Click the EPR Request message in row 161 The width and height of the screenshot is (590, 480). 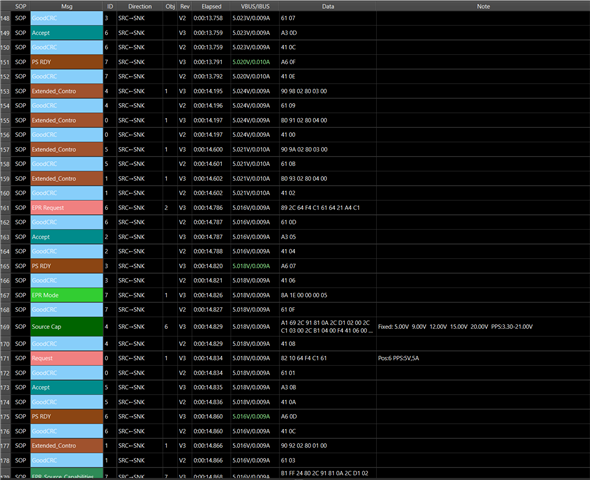(x=67, y=207)
